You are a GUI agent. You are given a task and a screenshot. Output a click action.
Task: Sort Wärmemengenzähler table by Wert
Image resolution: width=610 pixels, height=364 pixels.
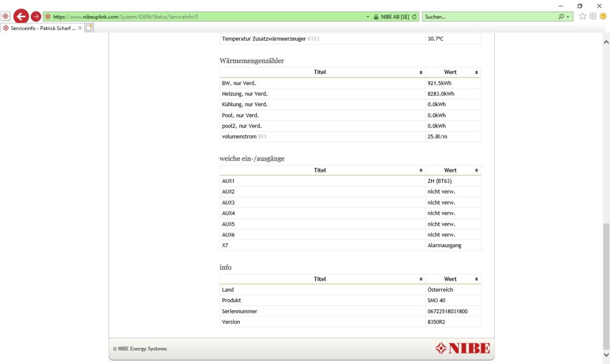[x=453, y=72]
